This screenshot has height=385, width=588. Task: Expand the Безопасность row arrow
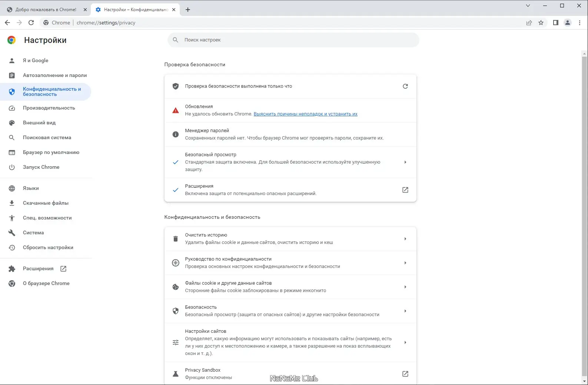(405, 311)
